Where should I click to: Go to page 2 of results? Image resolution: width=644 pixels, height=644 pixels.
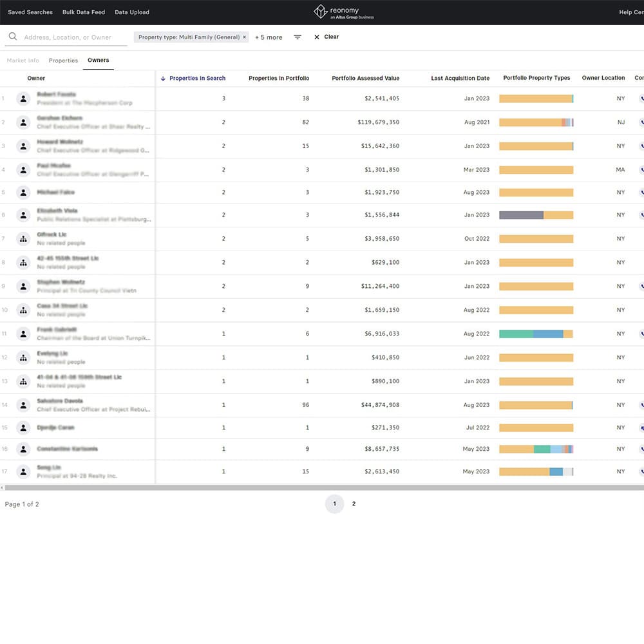point(354,504)
